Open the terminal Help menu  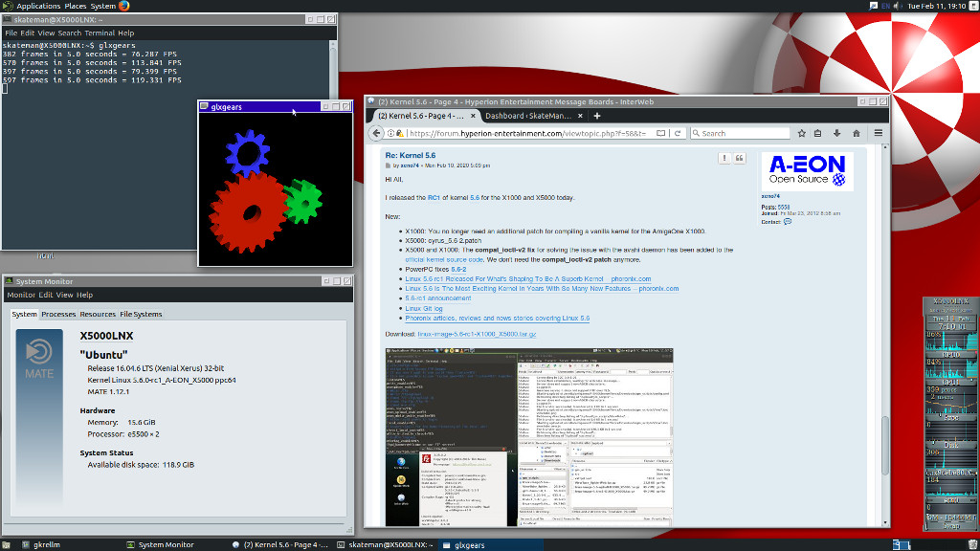pyautogui.click(x=125, y=33)
